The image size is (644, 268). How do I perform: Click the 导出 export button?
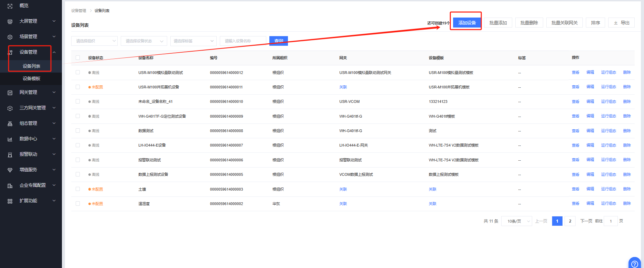click(621, 23)
